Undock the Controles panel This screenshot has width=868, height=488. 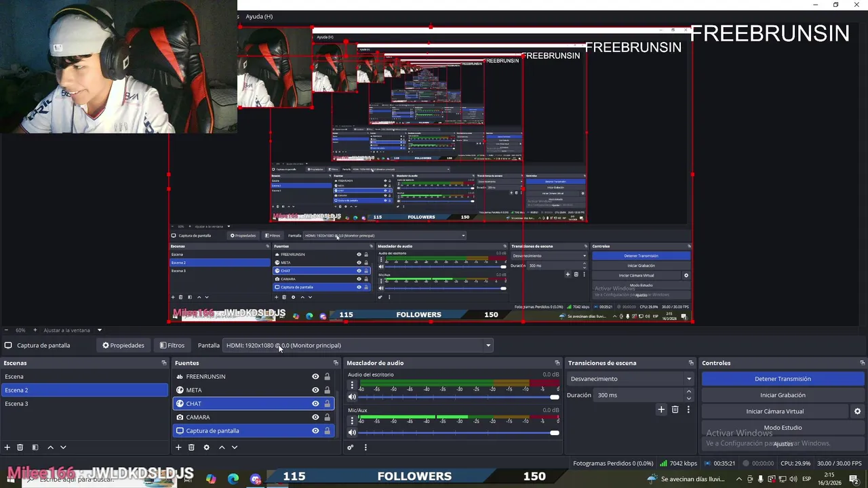[862, 363]
